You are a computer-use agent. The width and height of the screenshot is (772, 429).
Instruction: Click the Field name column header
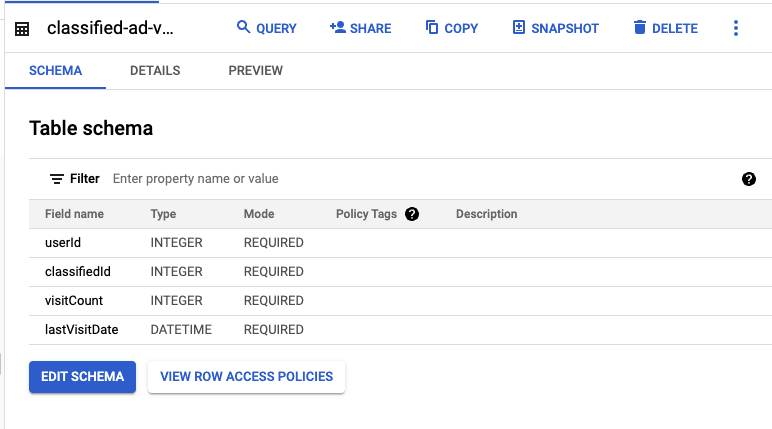point(74,214)
